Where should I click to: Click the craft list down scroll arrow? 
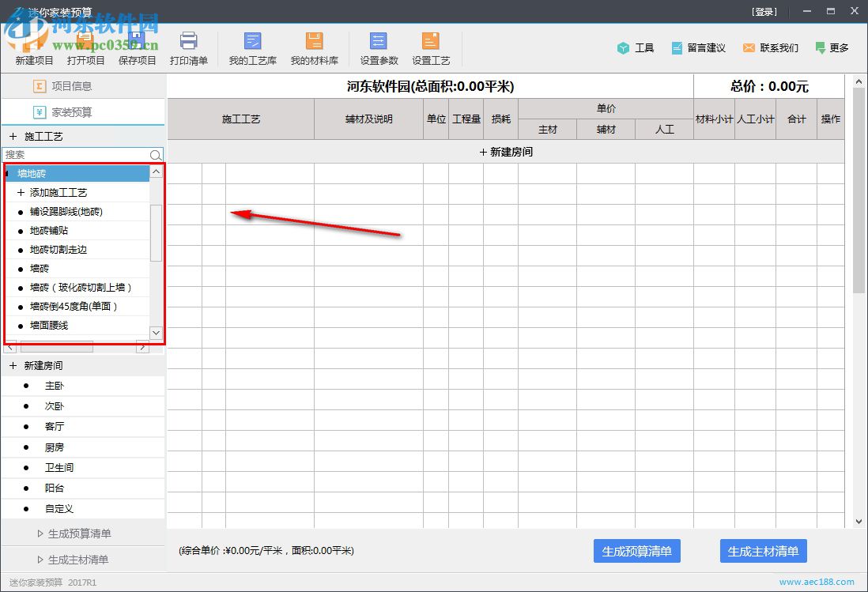(x=156, y=333)
